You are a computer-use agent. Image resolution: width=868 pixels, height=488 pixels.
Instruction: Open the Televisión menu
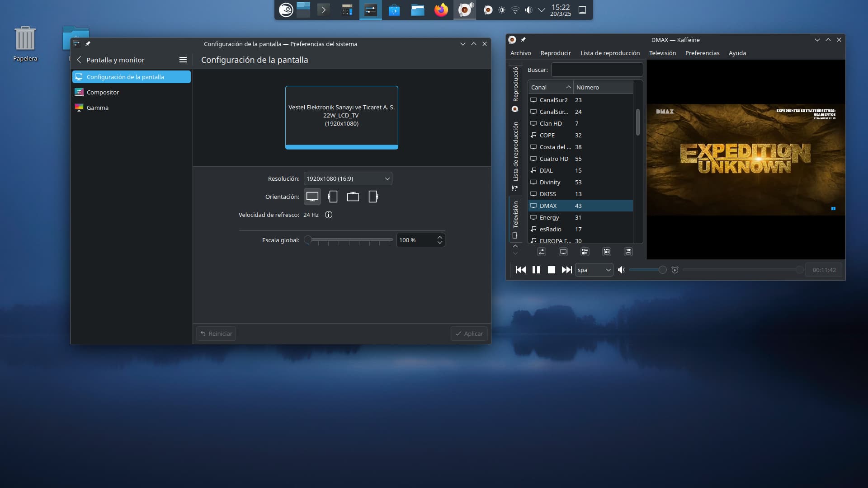click(x=662, y=53)
